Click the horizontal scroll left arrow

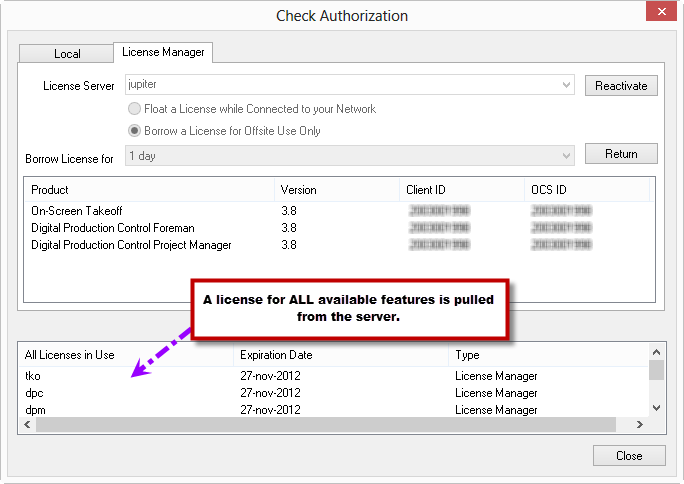point(27,424)
